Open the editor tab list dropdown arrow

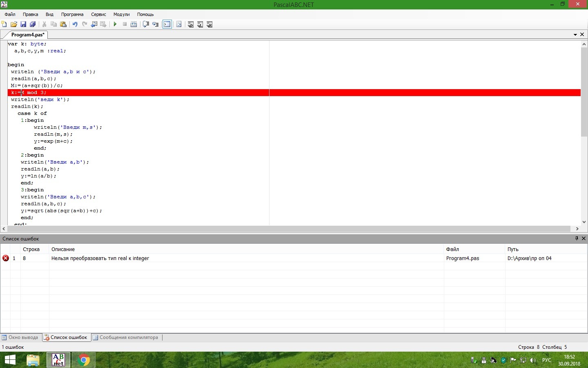click(x=575, y=35)
